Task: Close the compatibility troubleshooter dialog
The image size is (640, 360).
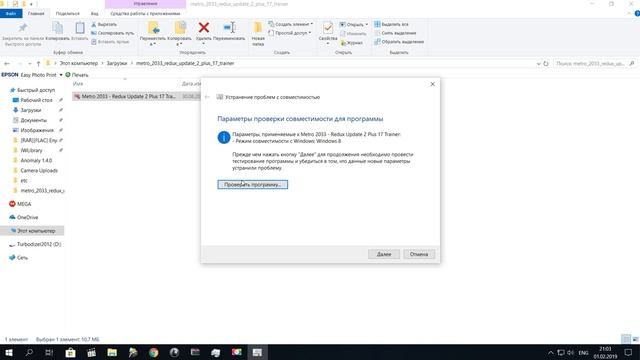Action: (433, 84)
